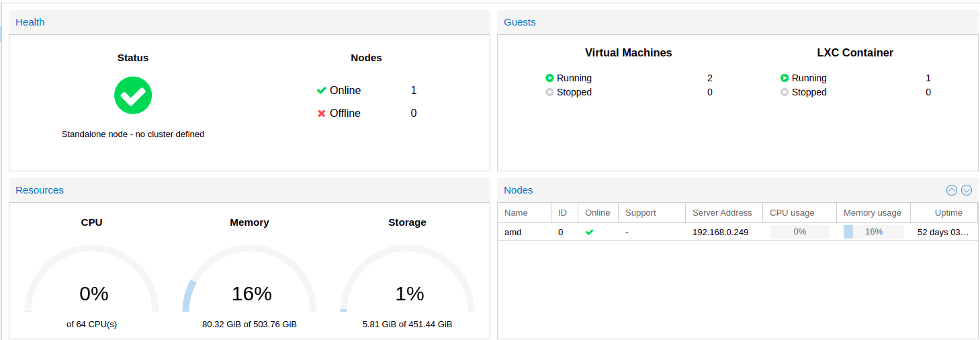
Task: Sort nodes by Name column header
Action: [516, 212]
